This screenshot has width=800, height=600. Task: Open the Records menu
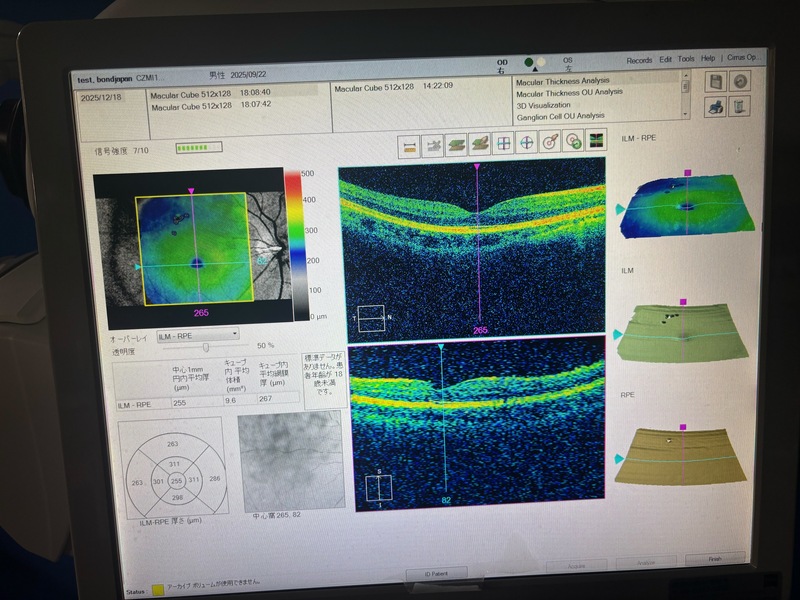[639, 60]
